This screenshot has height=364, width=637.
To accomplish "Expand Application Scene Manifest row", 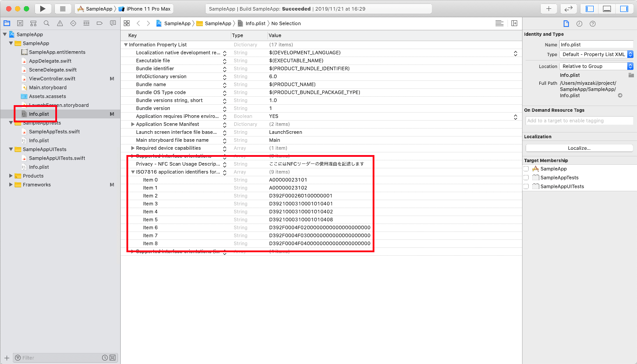I will point(133,124).
